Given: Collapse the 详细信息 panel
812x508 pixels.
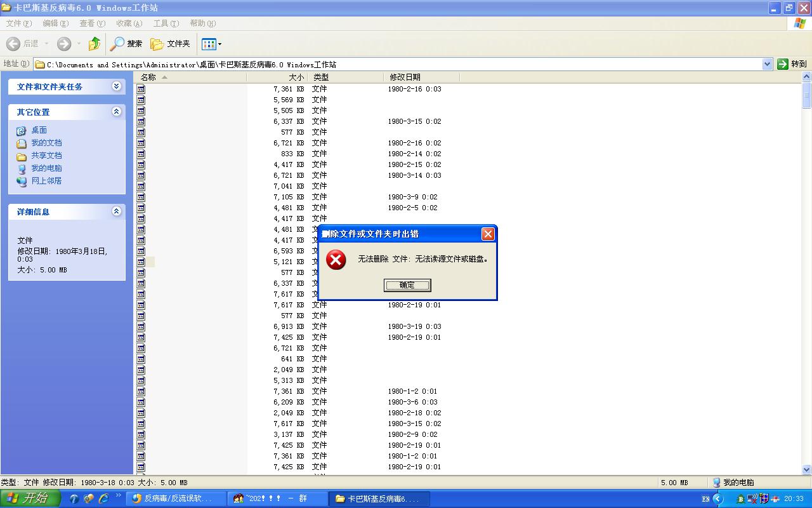Looking at the screenshot, I should pos(116,211).
